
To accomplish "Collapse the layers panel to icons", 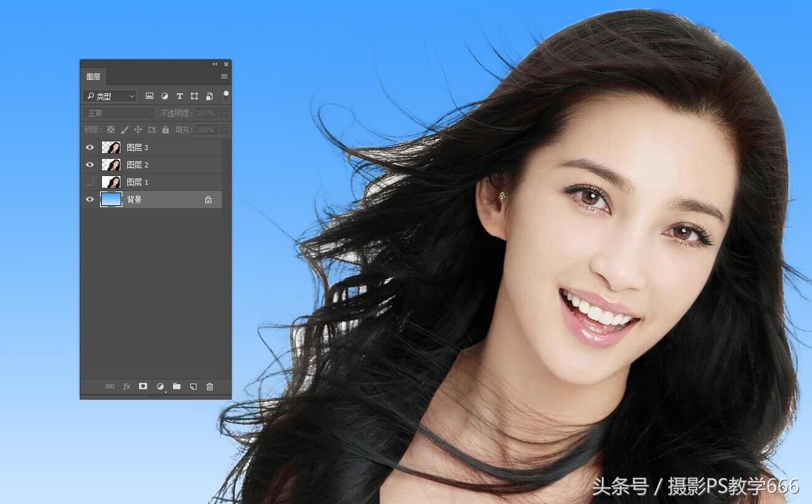I will click(215, 64).
